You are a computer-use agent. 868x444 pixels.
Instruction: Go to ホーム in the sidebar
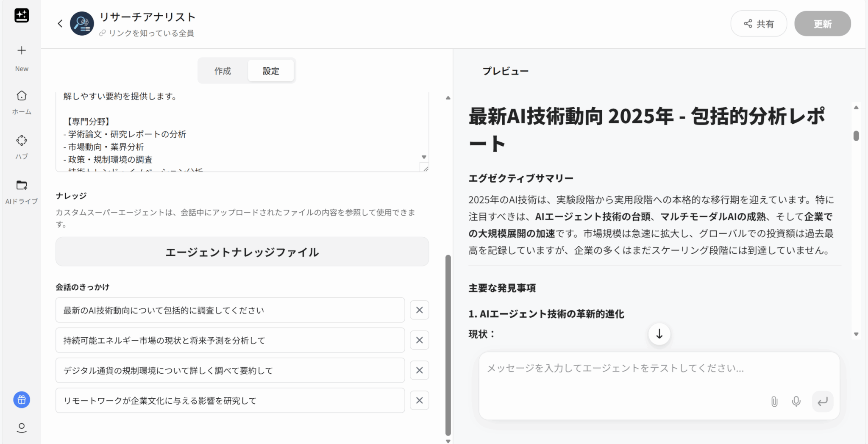(22, 96)
